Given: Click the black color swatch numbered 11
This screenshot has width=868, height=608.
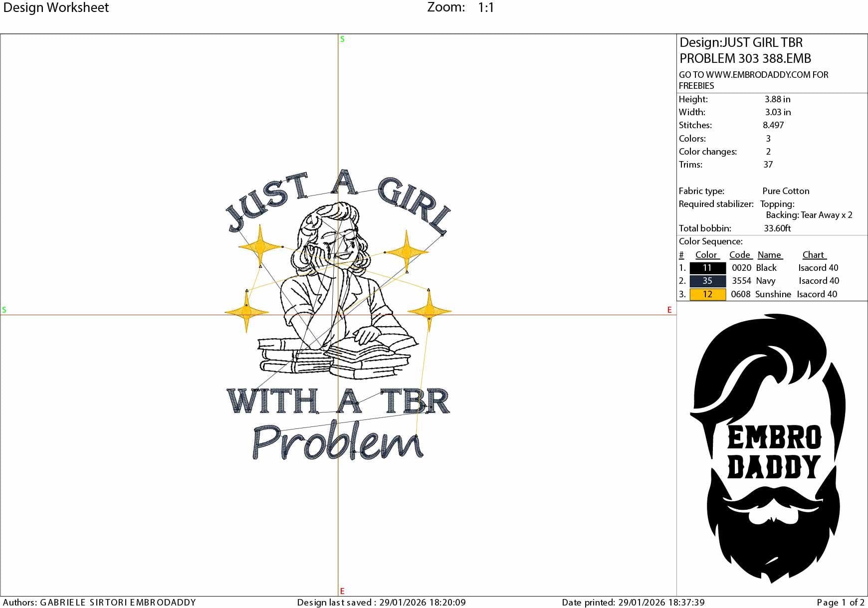Looking at the screenshot, I should [x=707, y=268].
